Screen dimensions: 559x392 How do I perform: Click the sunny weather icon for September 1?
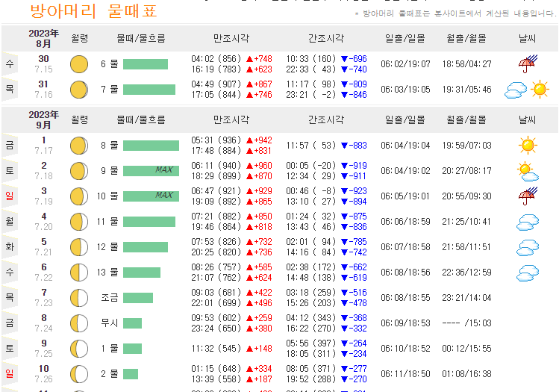click(528, 146)
